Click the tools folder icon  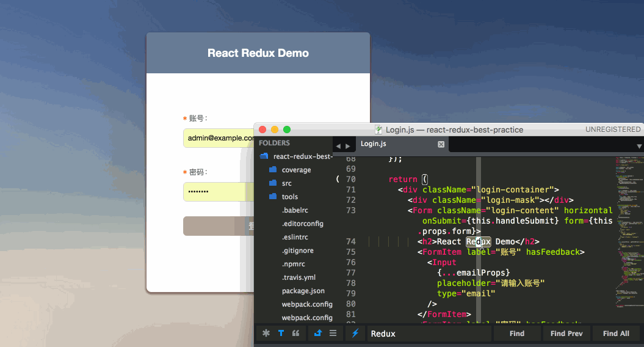(273, 197)
